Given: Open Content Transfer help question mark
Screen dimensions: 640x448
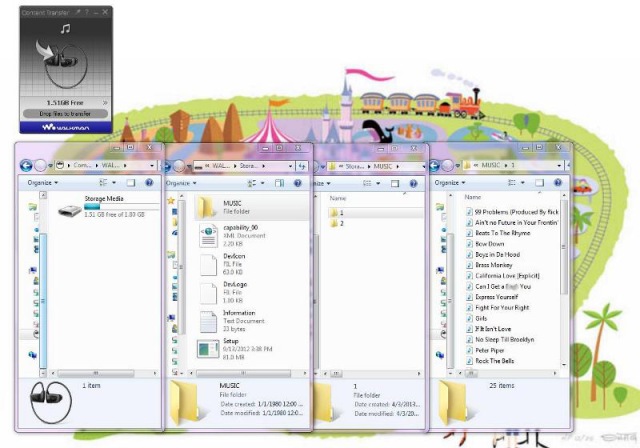Looking at the screenshot, I should pyautogui.click(x=87, y=12).
